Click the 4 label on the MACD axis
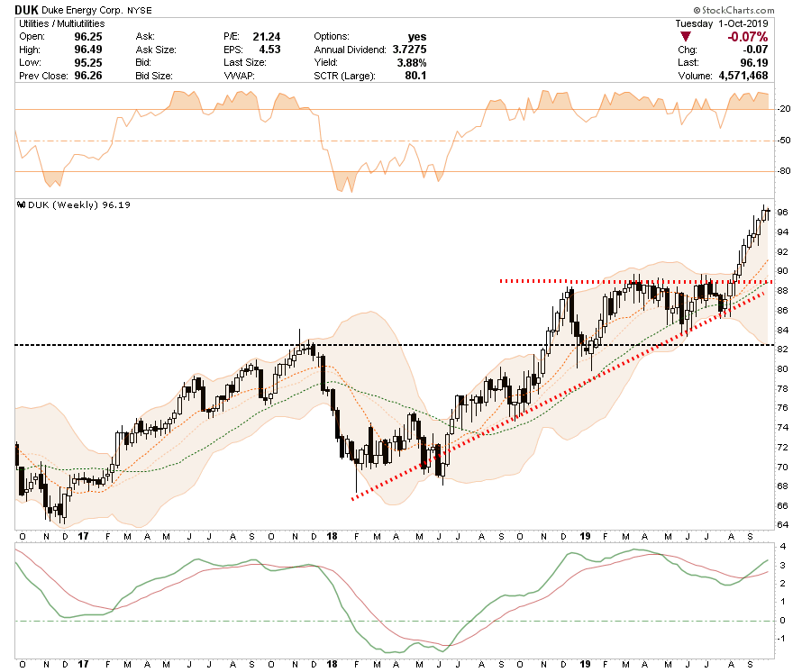Screen dimensions: 811x672 (783, 547)
